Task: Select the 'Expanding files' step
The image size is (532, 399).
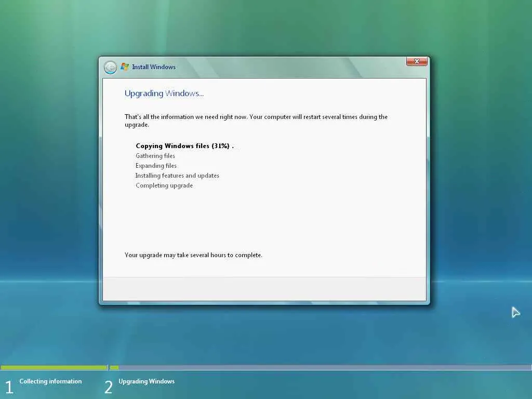Action: (156, 166)
